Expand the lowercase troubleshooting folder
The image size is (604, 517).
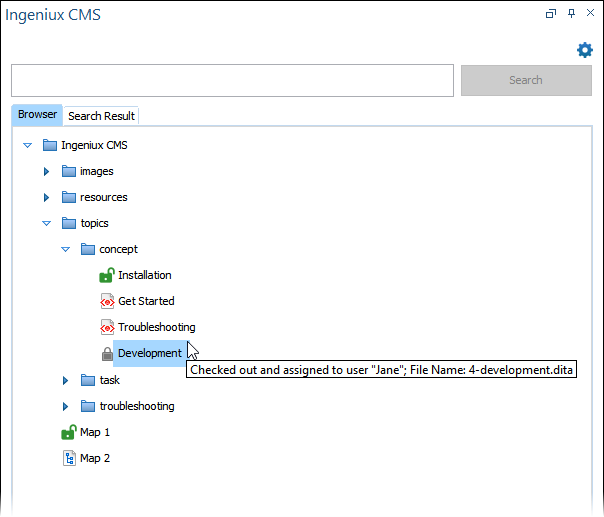[x=65, y=406]
